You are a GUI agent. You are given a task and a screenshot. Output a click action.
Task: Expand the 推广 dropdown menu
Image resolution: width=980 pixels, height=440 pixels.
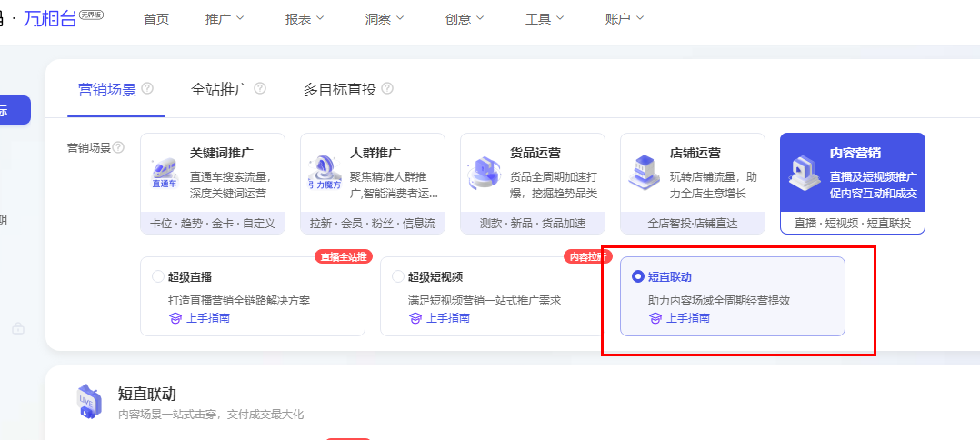tap(225, 19)
